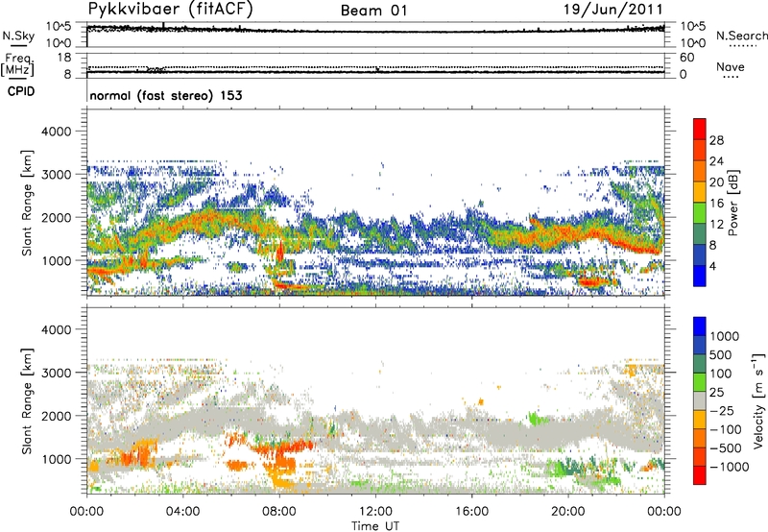Screen dimensions: 768x532
Task: Click the "24" power colorbar label
Action: point(716,161)
